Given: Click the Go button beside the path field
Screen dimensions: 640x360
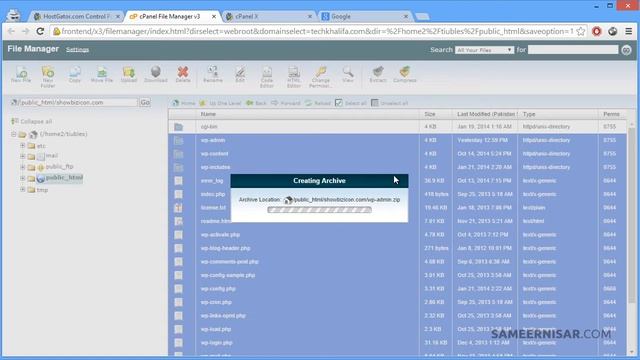Looking at the screenshot, I should (x=145, y=102).
